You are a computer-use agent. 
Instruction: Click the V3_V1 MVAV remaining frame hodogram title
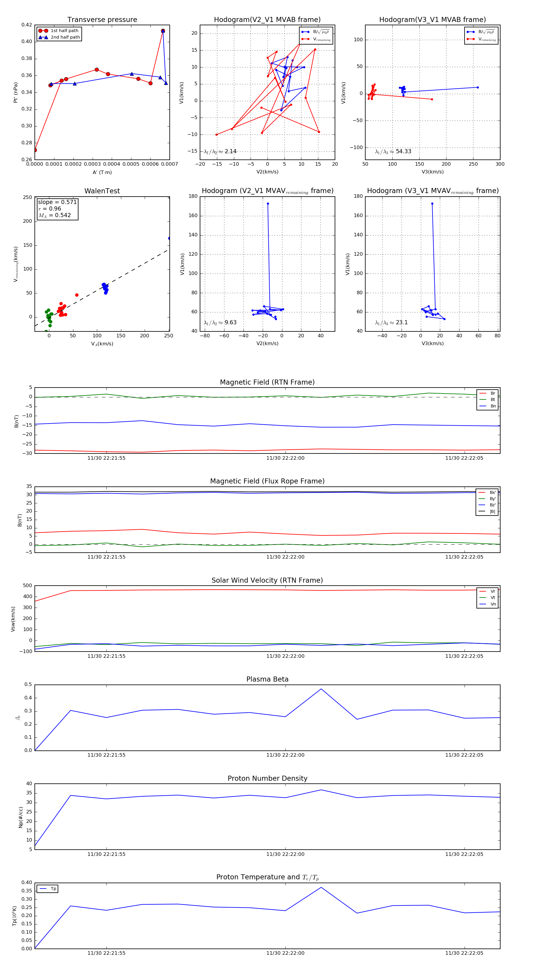[x=432, y=191]
